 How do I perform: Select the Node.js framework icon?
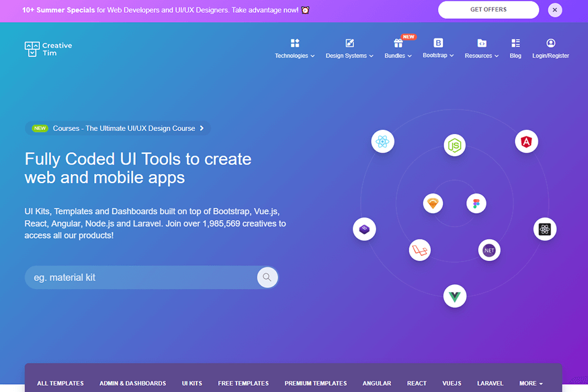(x=454, y=145)
